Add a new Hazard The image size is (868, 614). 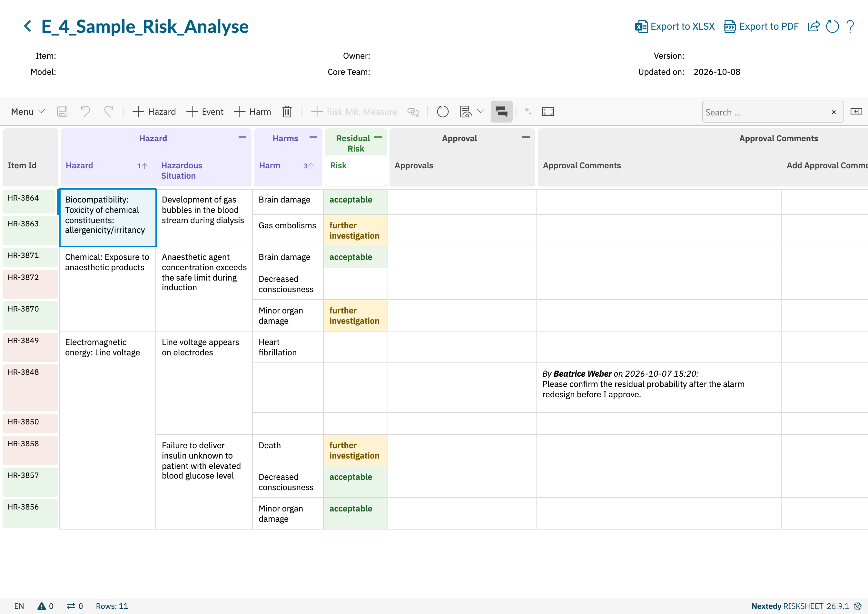154,112
